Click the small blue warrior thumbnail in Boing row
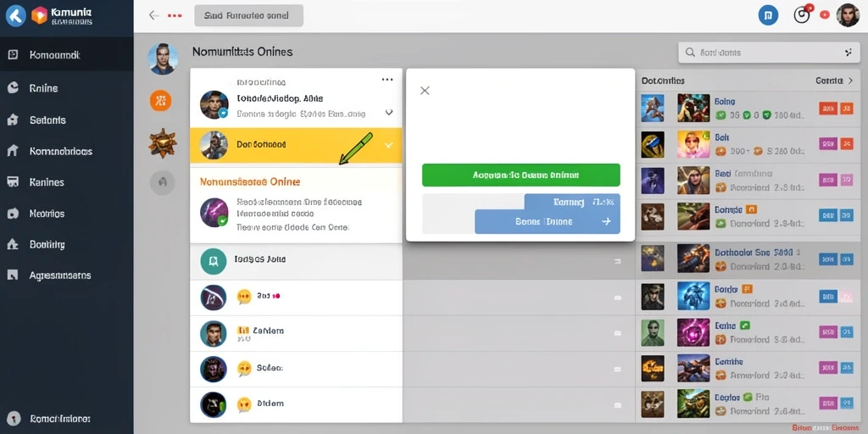 [652, 108]
